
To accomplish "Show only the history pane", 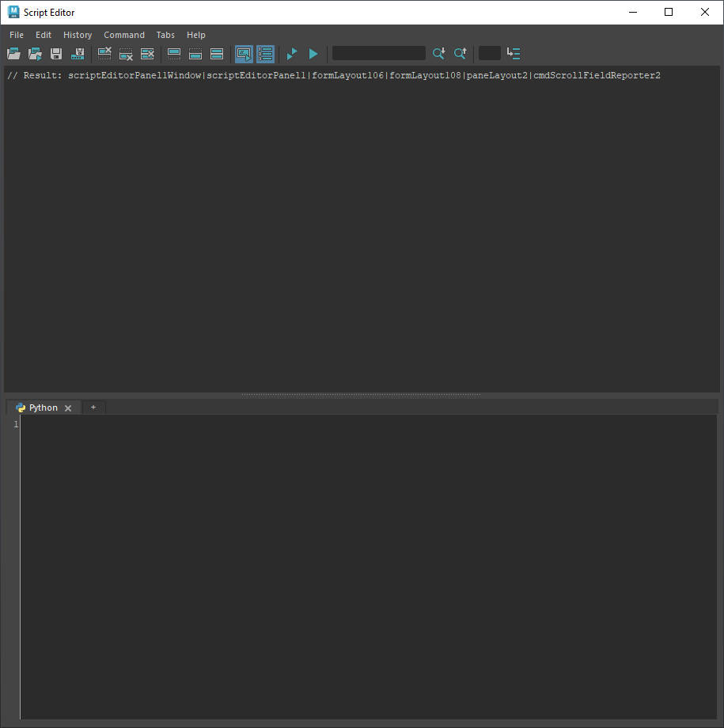I will pyautogui.click(x=174, y=54).
